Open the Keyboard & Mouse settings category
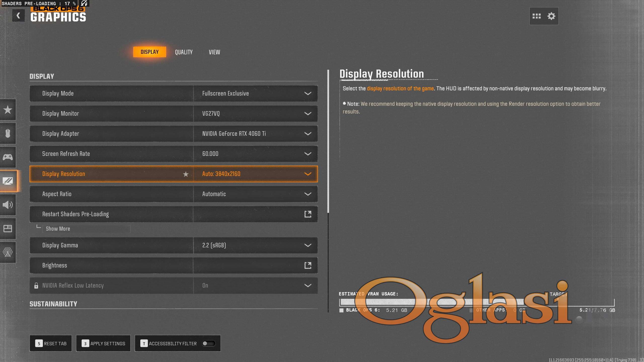The width and height of the screenshot is (644, 362). (x=8, y=133)
